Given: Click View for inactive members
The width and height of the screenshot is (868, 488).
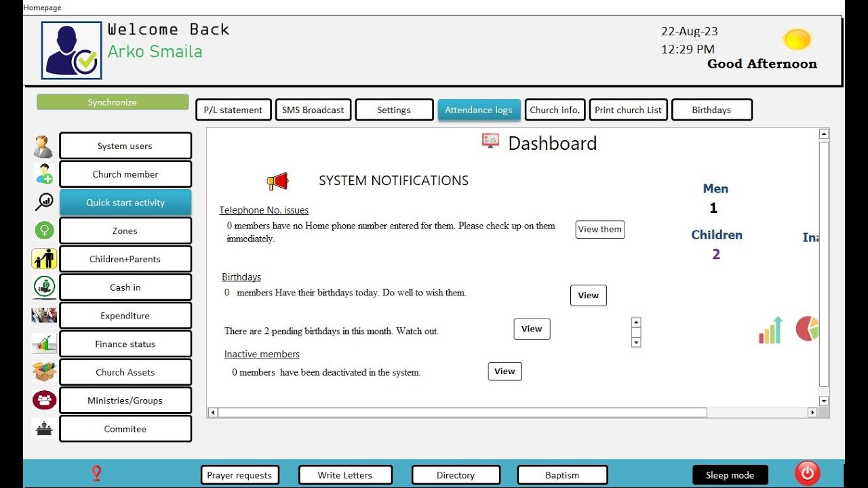Looking at the screenshot, I should click(505, 371).
